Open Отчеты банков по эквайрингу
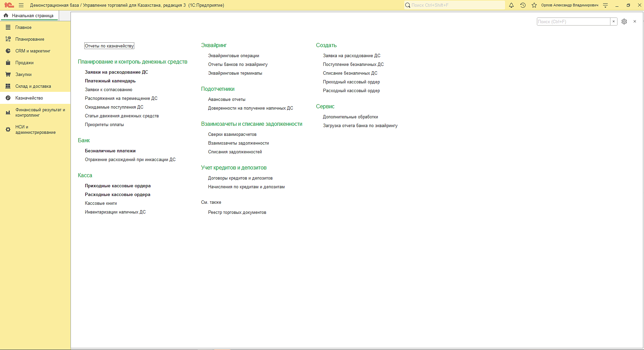Viewport: 644px width, 350px height. coord(238,64)
